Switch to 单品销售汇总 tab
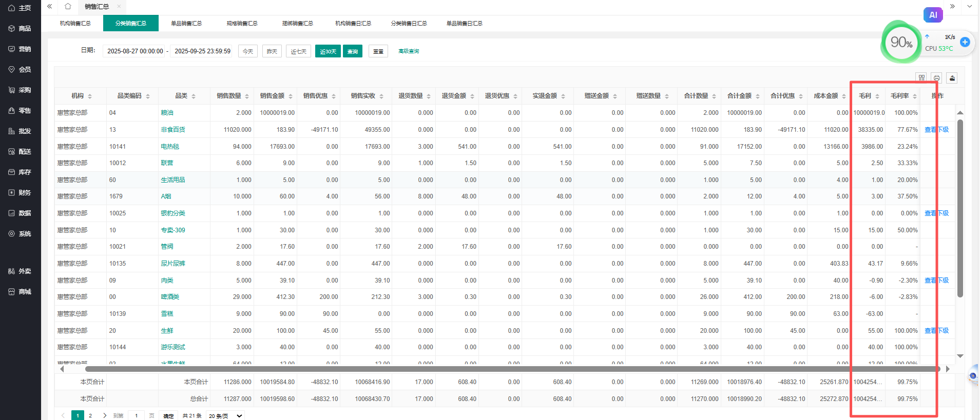The height and width of the screenshot is (420, 980). [x=186, y=23]
